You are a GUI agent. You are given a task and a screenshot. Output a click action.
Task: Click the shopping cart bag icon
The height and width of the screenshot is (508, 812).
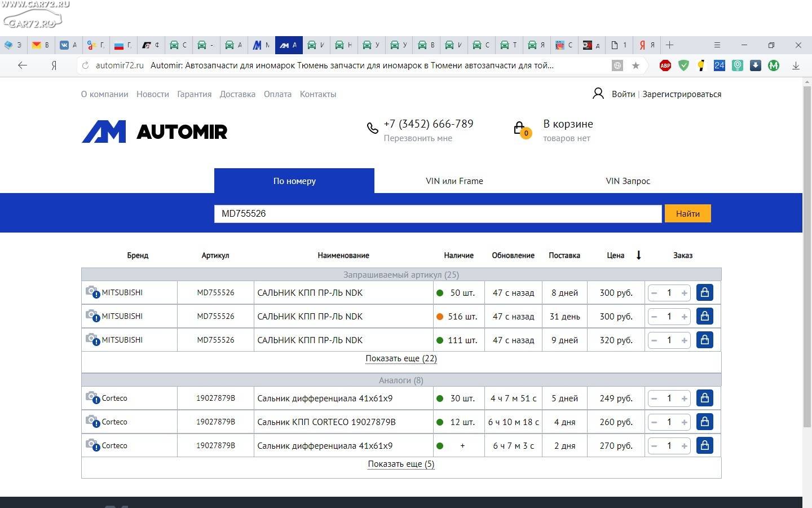click(x=522, y=130)
